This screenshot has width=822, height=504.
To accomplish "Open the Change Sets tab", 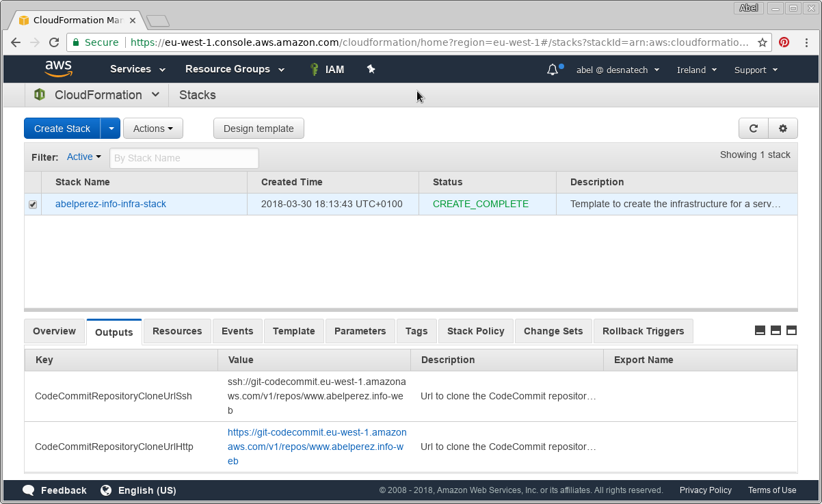I will coord(553,331).
